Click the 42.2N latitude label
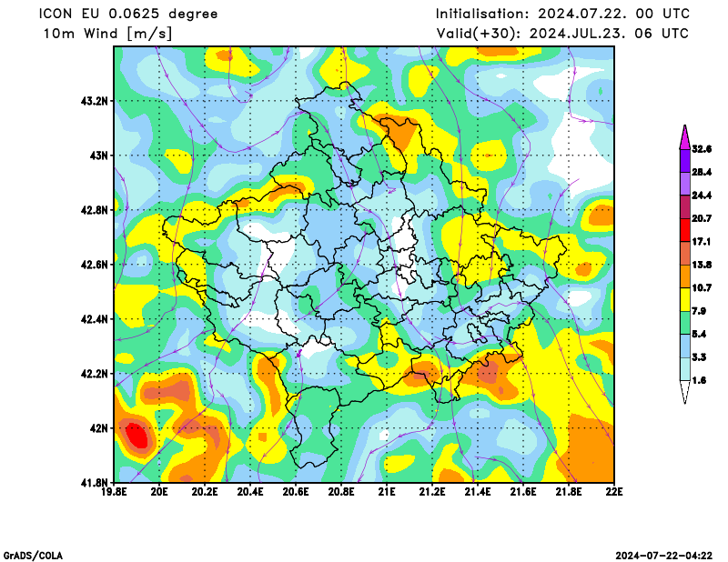 (95, 374)
